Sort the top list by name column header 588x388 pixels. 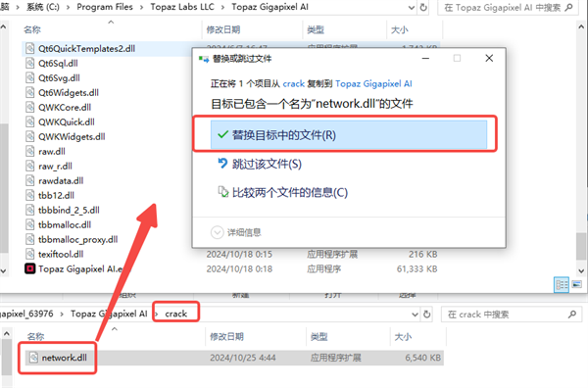pos(32,29)
